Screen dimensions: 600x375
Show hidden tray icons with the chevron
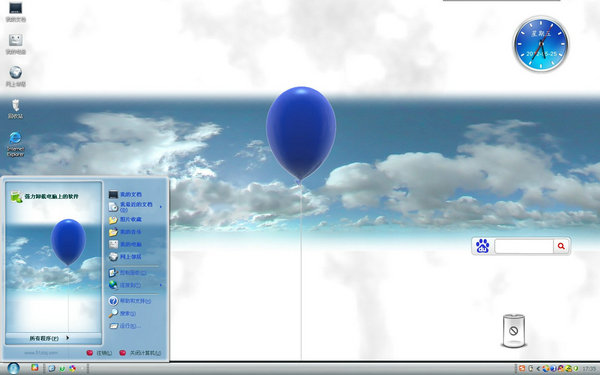click(538, 368)
